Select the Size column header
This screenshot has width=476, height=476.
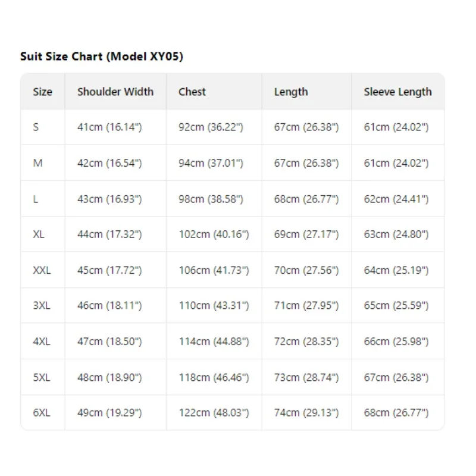42,92
